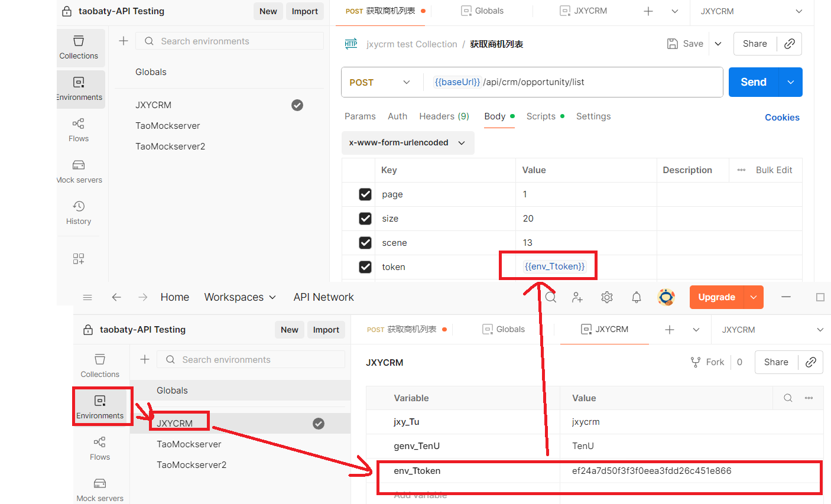Click the jxycrm test Collection breadcrumb
The width and height of the screenshot is (831, 504).
[x=411, y=44]
